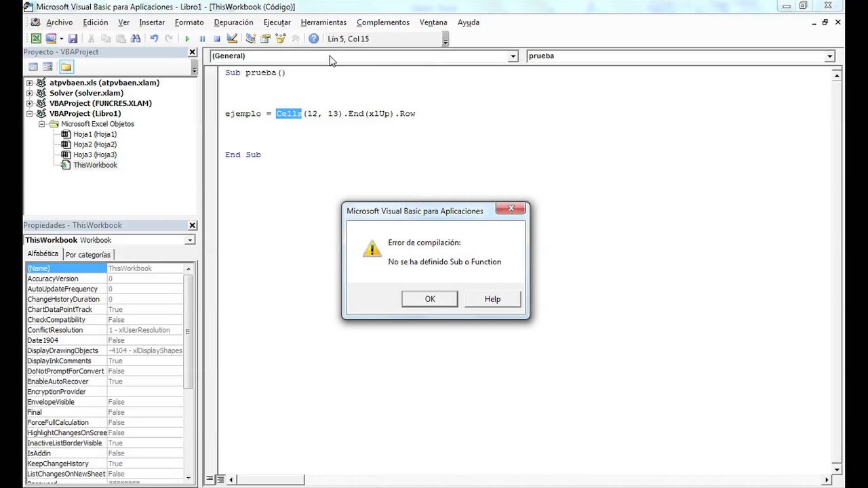Expand VBAProject (FUNCRES.XLAM) node

click(29, 103)
